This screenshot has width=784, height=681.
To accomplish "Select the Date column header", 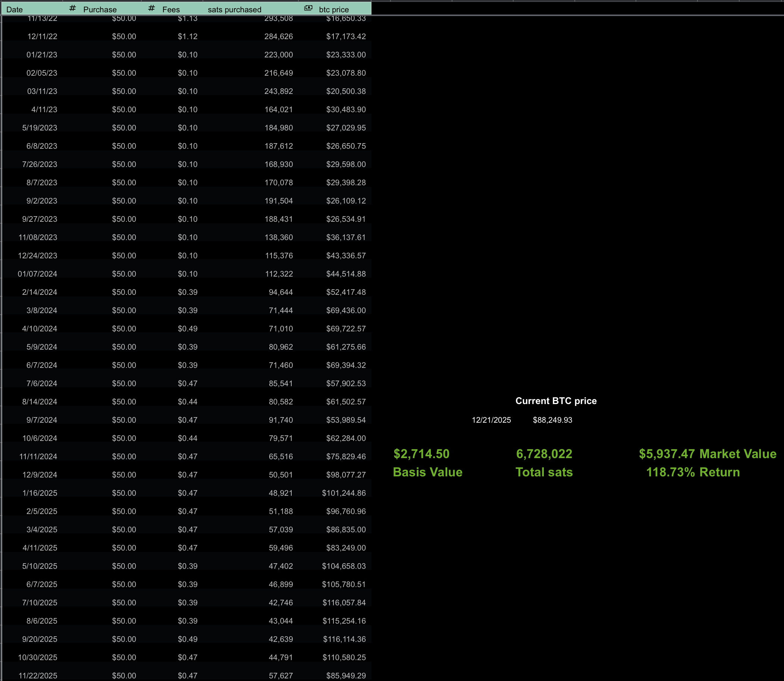I will click(x=15, y=9).
